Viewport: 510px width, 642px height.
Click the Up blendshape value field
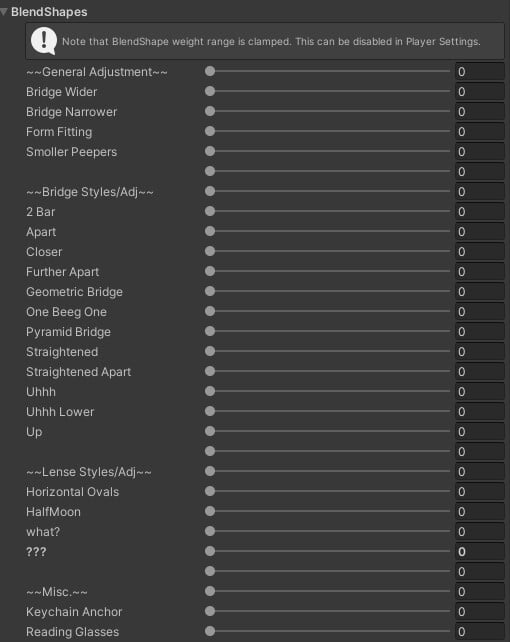(x=479, y=432)
